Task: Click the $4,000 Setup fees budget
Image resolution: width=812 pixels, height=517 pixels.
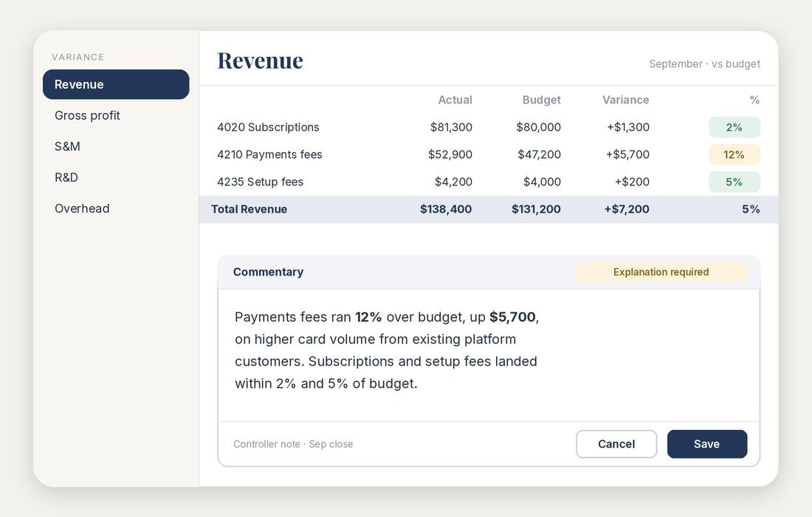Action: tap(542, 182)
